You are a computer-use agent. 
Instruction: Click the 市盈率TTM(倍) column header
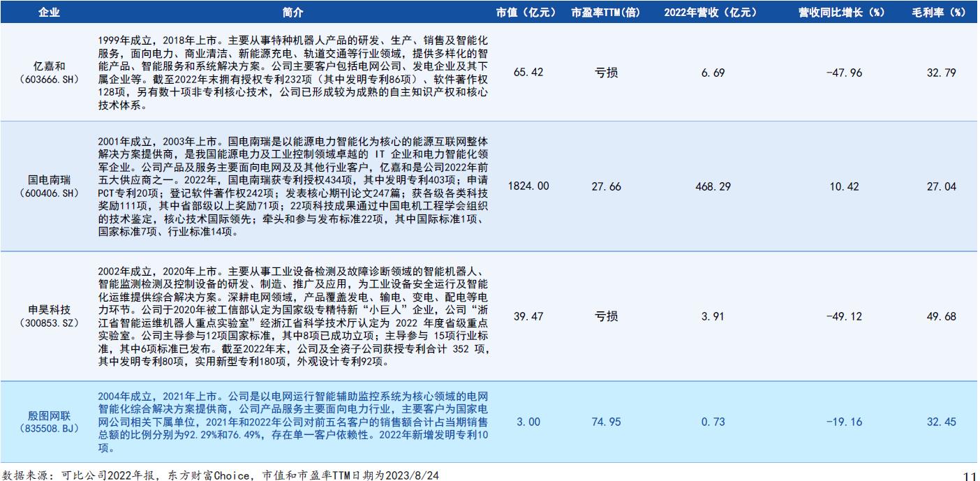(x=606, y=12)
